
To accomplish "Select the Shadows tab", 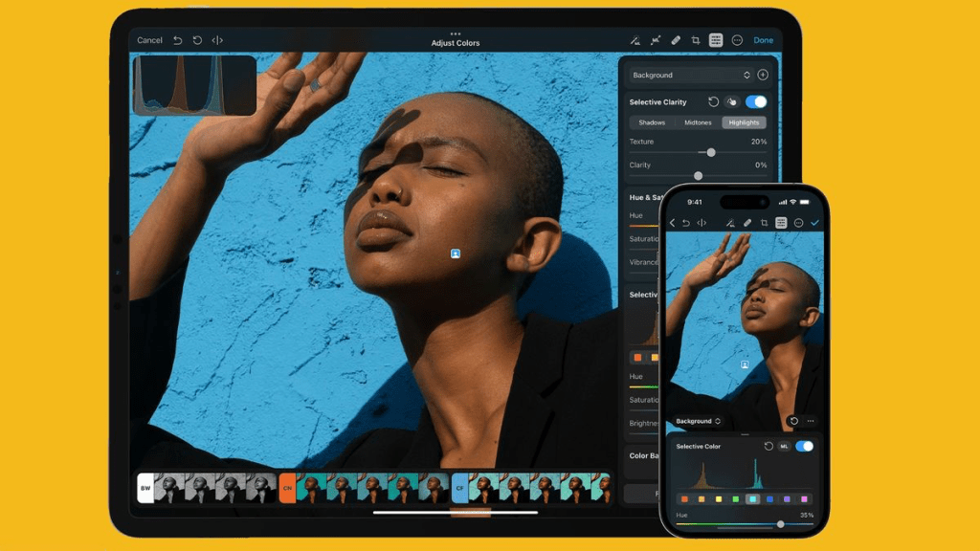I will click(x=652, y=122).
